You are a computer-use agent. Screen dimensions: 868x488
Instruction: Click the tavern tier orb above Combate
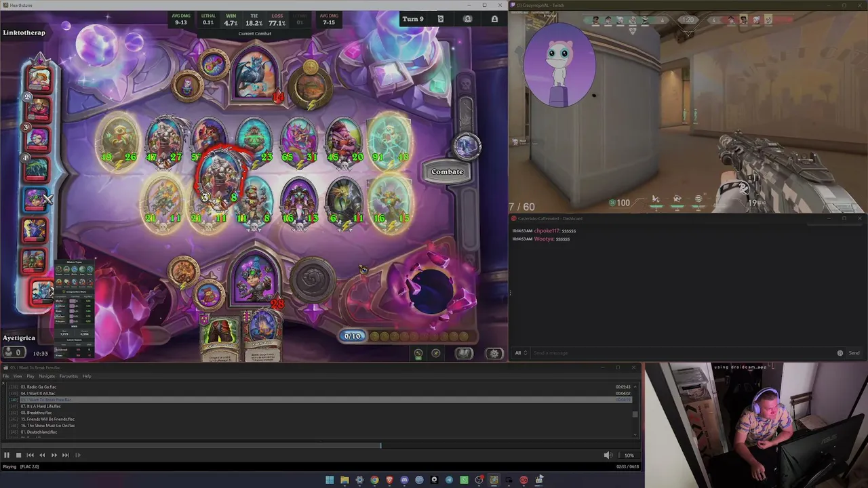point(467,146)
